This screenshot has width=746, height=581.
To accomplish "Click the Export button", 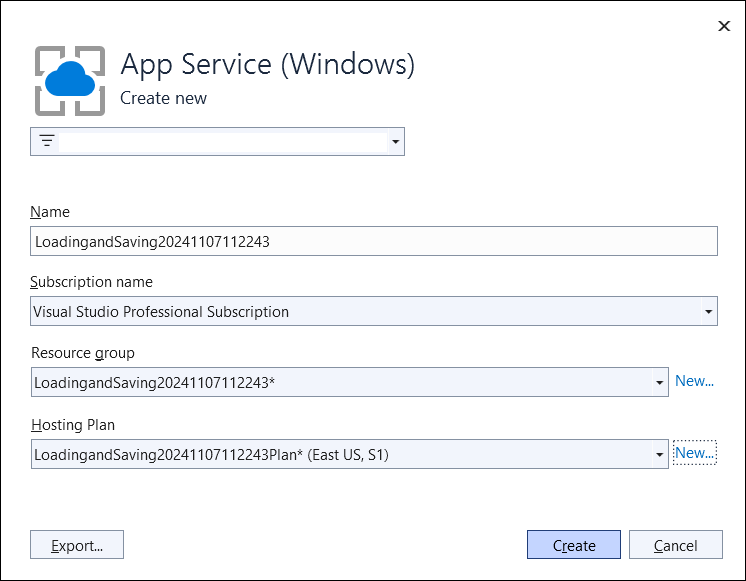I will (77, 545).
